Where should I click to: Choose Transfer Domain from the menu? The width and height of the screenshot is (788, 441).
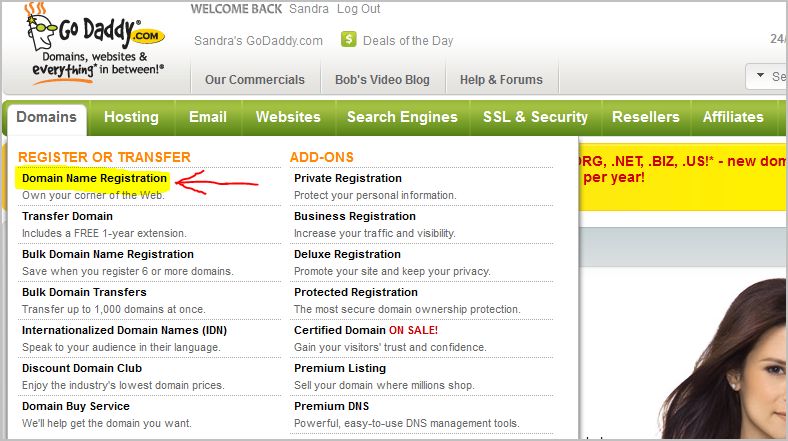67,216
